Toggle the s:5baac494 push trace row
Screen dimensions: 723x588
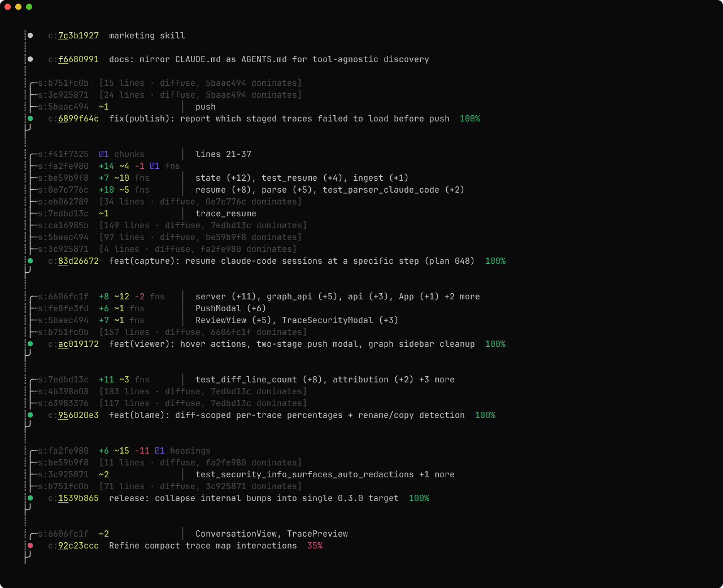point(65,106)
